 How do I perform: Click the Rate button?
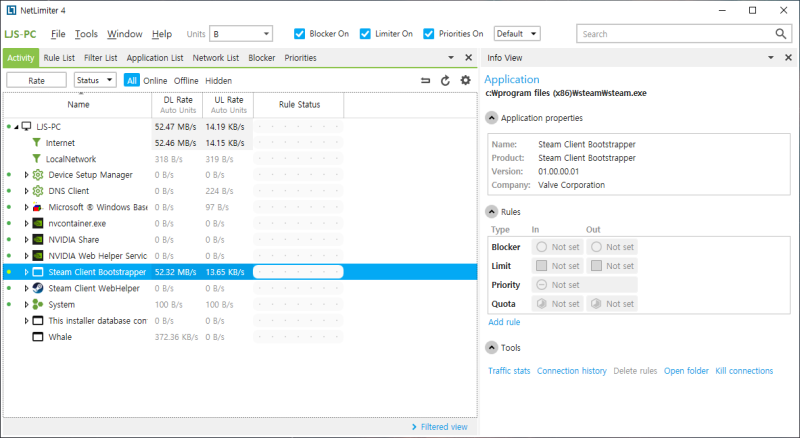(x=36, y=80)
